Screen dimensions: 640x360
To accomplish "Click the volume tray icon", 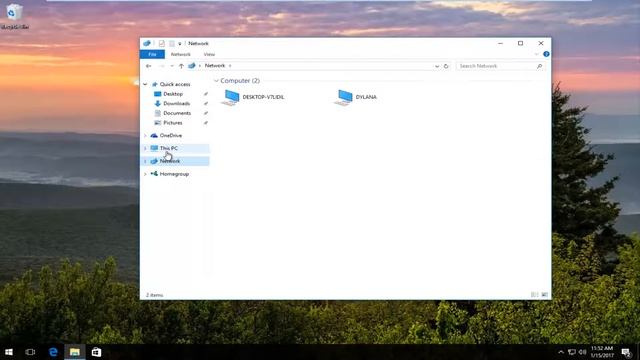I will point(582,352).
